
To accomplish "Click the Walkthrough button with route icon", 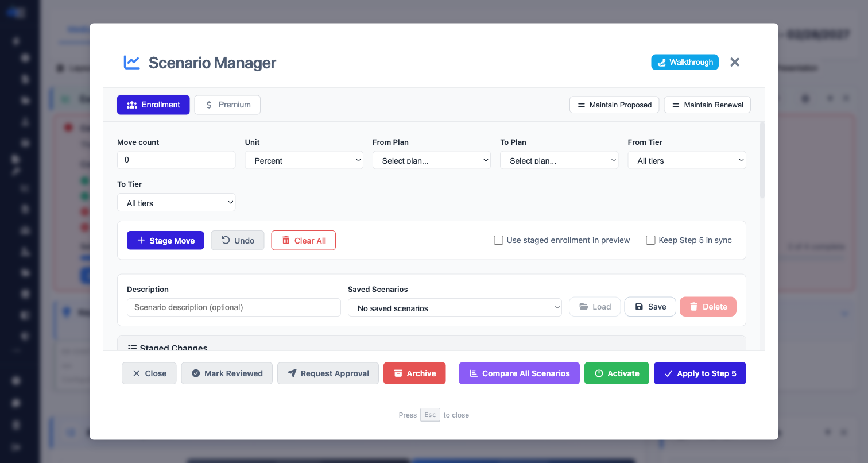I will [684, 62].
